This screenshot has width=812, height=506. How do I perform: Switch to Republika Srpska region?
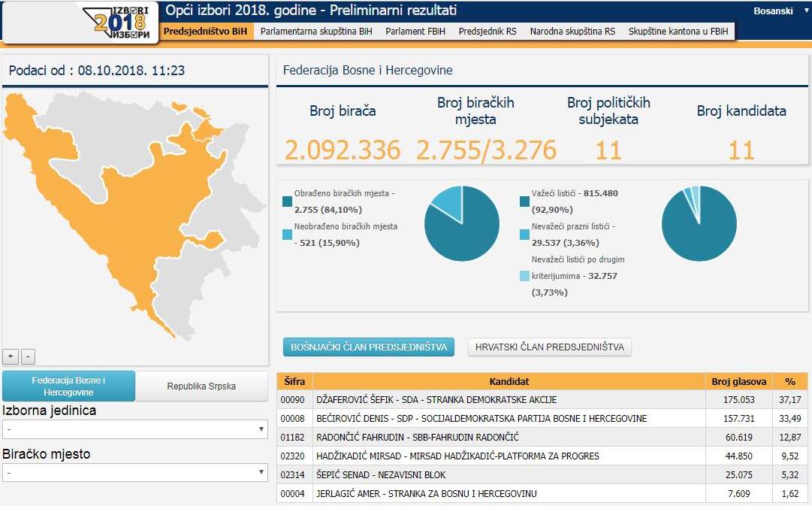(201, 386)
